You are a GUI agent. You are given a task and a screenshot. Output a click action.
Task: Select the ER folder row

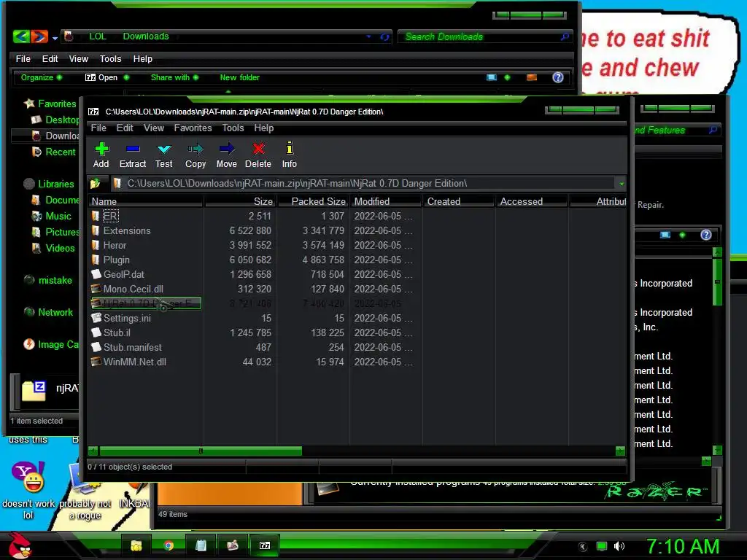pyautogui.click(x=110, y=216)
